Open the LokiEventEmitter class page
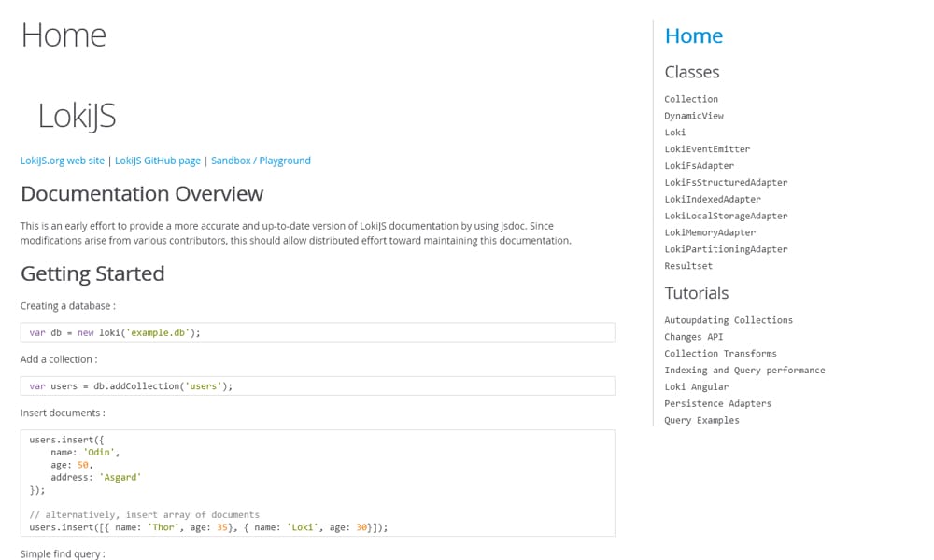Image resolution: width=934 pixels, height=560 pixels. click(x=707, y=148)
